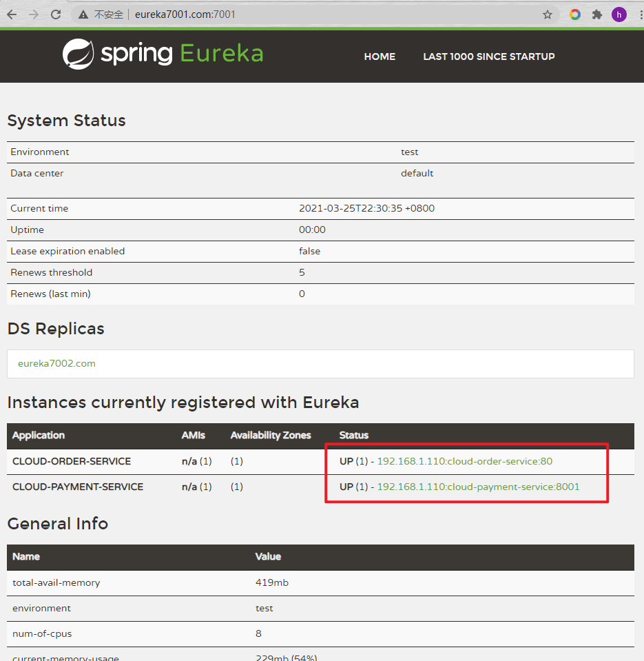The image size is (644, 661).
Task: Select the Environment value test in System Status
Action: 409,152
